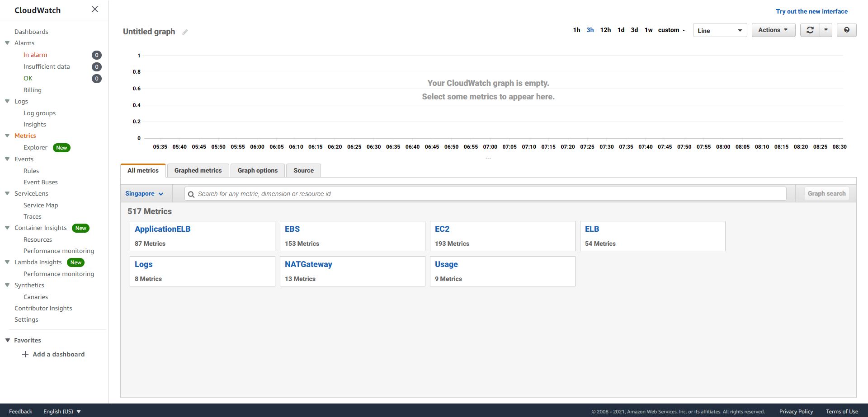Open Dashboards in the sidebar
868x417 pixels.
pyautogui.click(x=31, y=32)
